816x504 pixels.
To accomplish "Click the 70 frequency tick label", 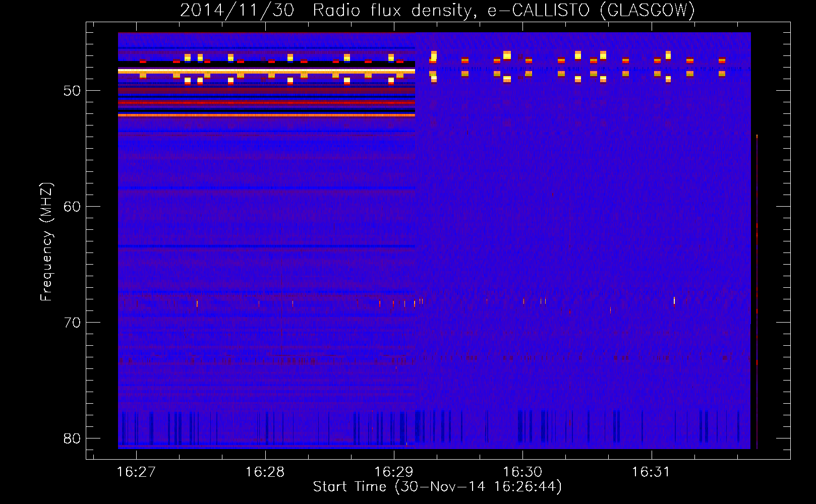I will click(x=72, y=323).
